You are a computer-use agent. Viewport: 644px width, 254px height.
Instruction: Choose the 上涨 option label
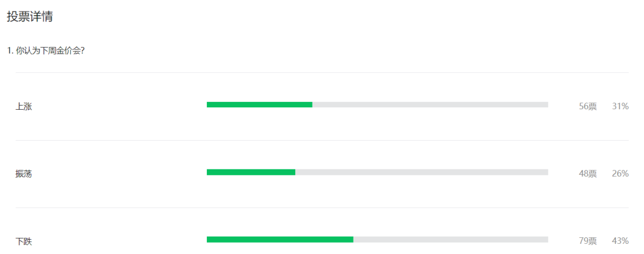[24, 107]
